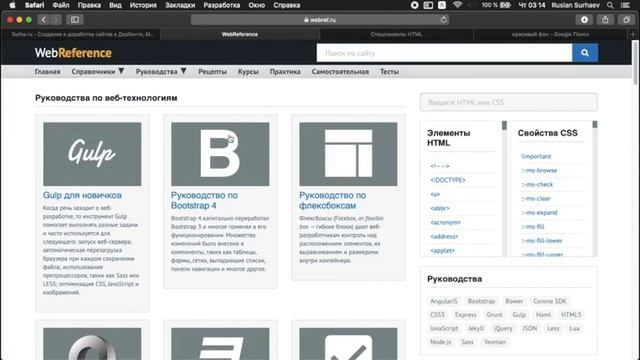Open the Рецепты navigation link
Image resolution: width=640 pixels, height=360 pixels.
[212, 71]
